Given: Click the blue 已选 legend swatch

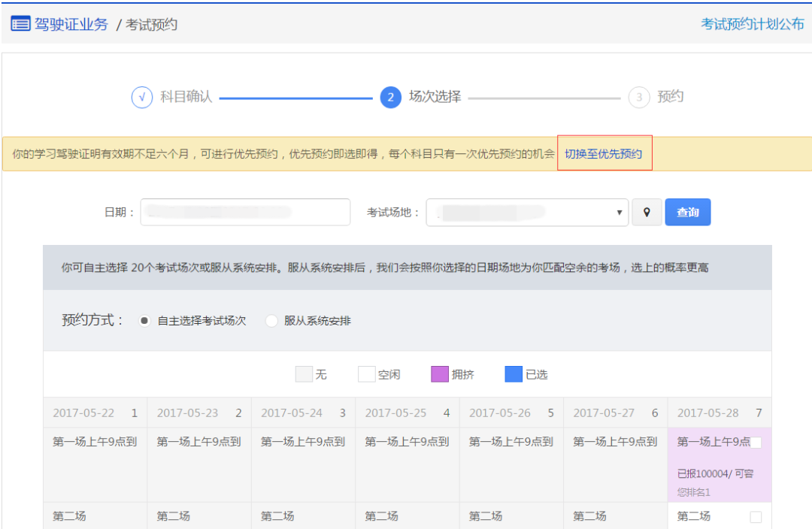Looking at the screenshot, I should (x=513, y=374).
